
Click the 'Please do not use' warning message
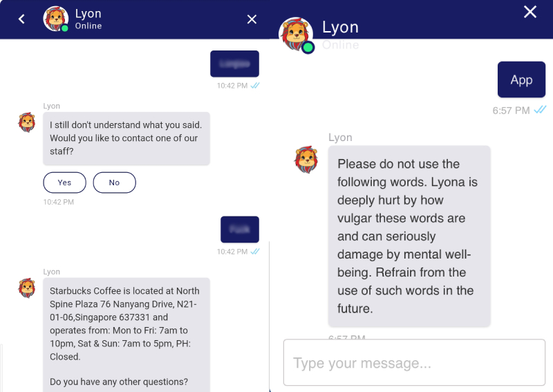tap(409, 236)
